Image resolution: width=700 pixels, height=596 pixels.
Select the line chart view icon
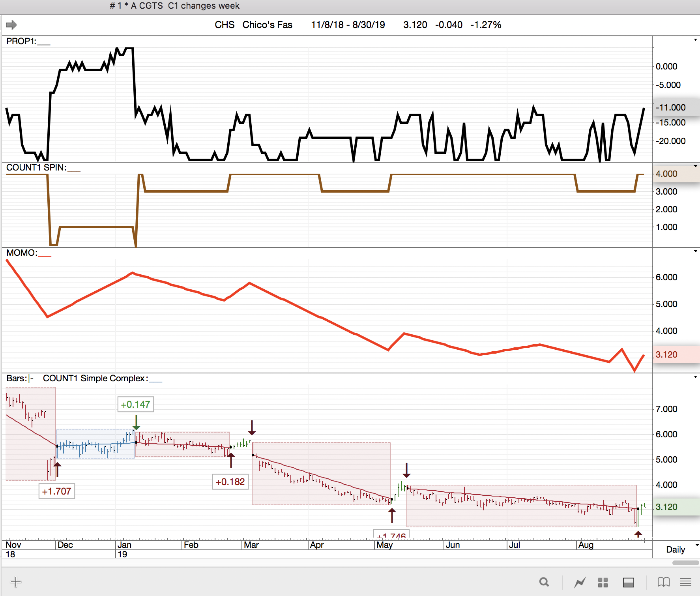tap(580, 582)
